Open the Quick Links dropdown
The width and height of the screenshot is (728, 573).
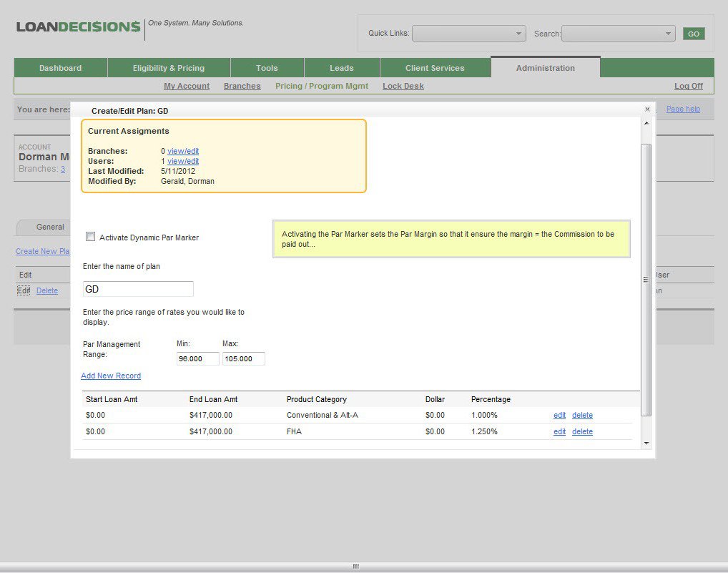tap(469, 34)
